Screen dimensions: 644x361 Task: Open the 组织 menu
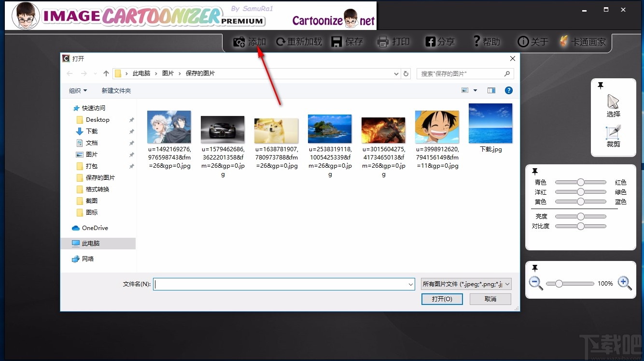click(x=78, y=90)
